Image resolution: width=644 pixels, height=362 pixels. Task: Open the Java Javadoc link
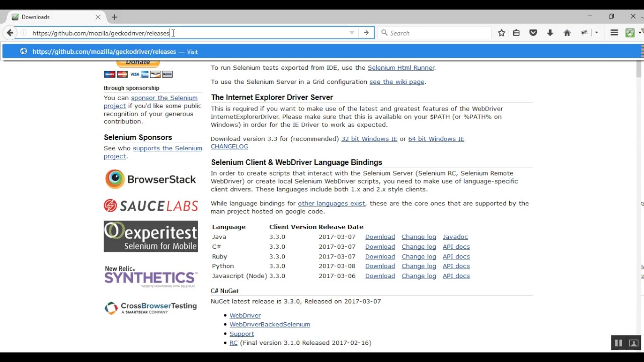tap(455, 237)
